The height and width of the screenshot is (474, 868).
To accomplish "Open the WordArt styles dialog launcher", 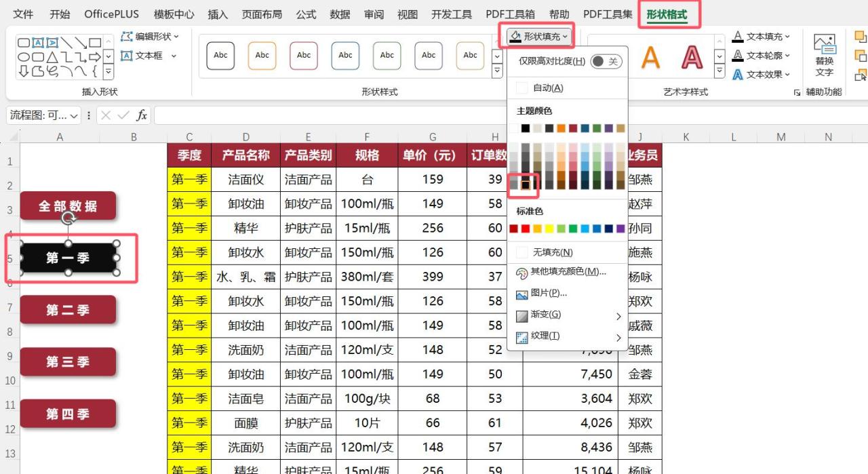I will click(x=797, y=92).
